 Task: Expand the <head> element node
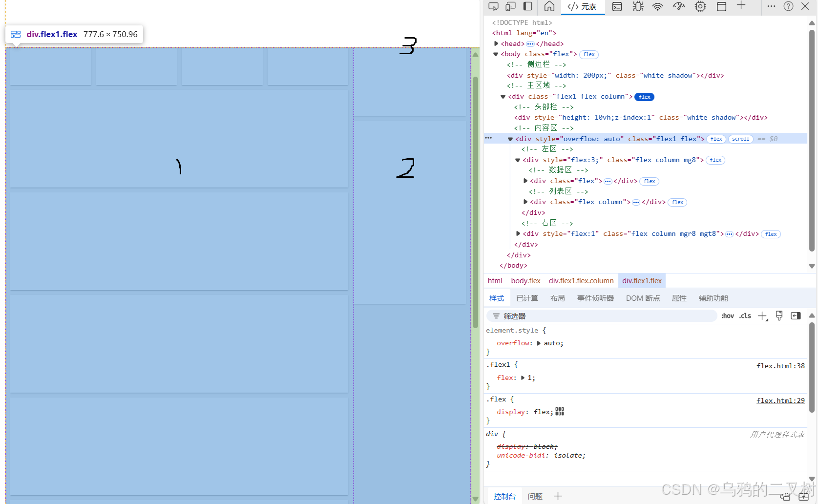[x=496, y=43]
